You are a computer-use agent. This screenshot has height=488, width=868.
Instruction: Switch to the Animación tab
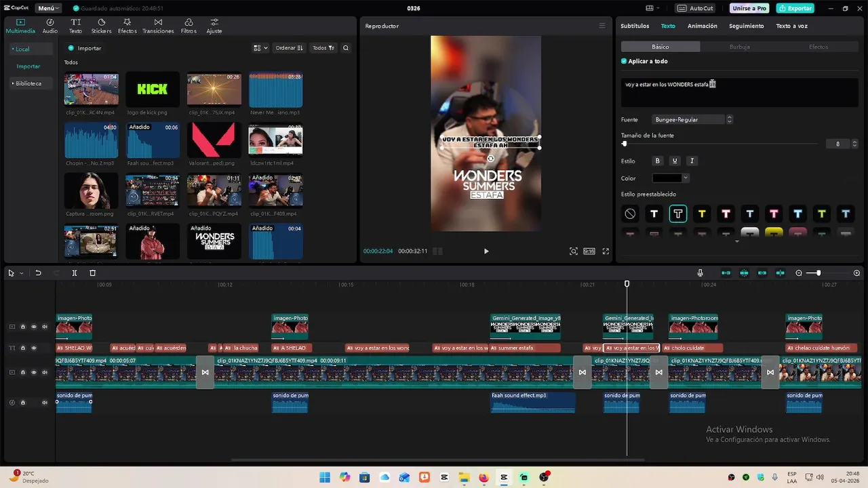pos(703,26)
